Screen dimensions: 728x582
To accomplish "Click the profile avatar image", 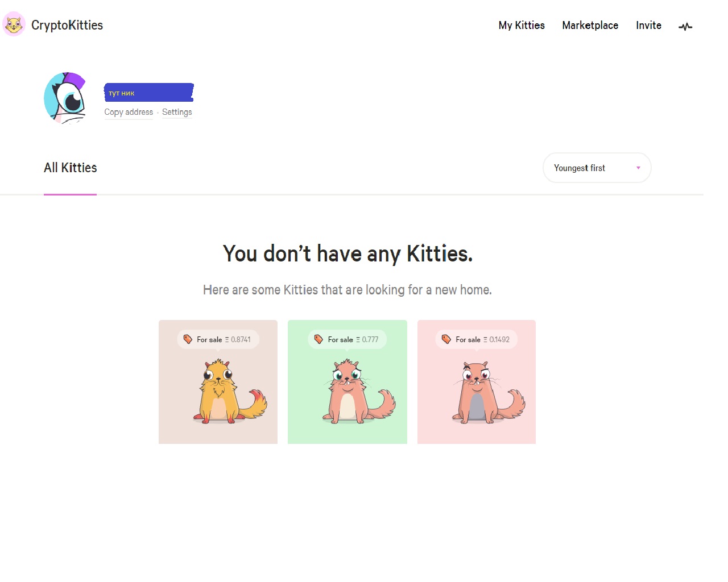I will [65, 98].
